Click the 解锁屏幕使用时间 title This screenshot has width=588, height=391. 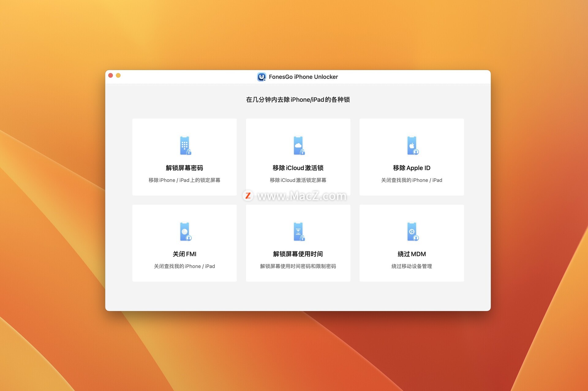298,254
